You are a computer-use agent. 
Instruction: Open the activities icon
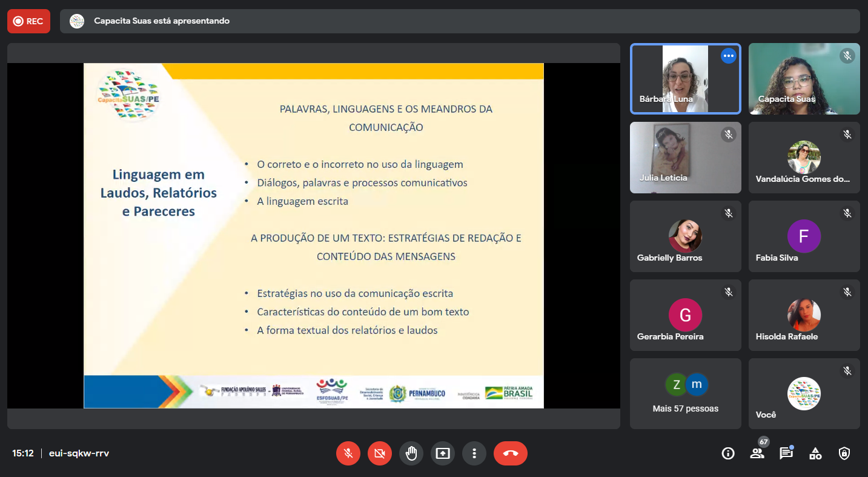[815, 453]
